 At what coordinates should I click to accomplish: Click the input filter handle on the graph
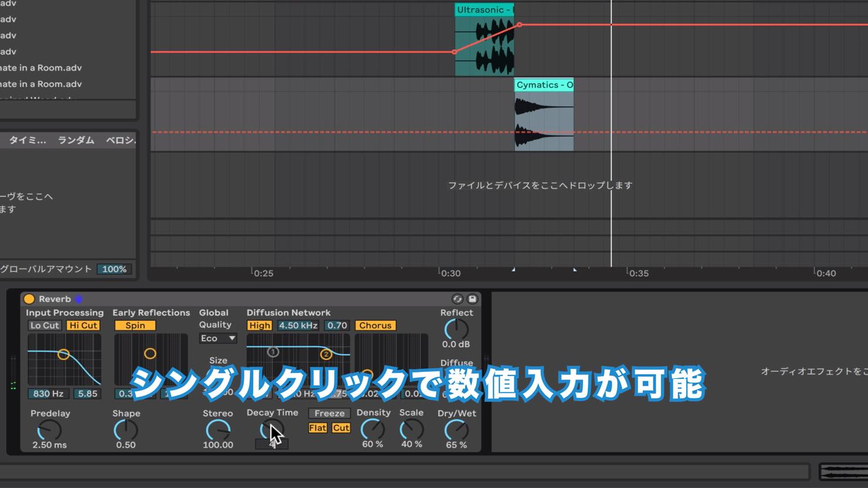[63, 354]
